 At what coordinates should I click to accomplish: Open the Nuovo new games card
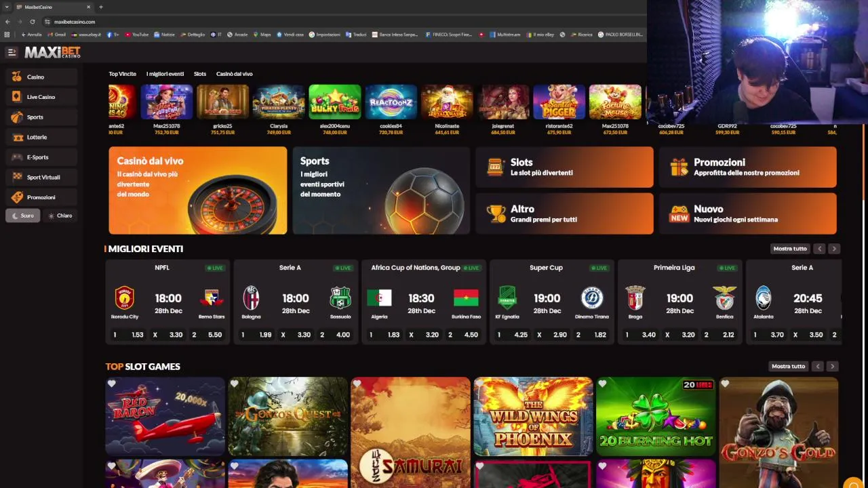pos(747,213)
